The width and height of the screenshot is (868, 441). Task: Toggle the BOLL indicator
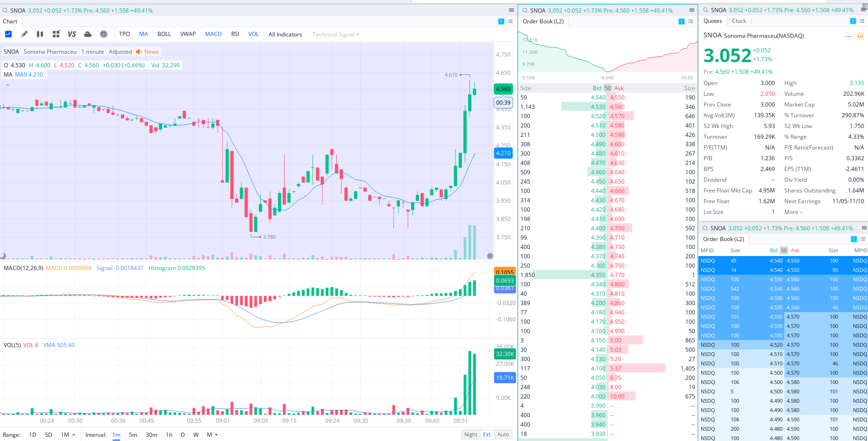164,34
